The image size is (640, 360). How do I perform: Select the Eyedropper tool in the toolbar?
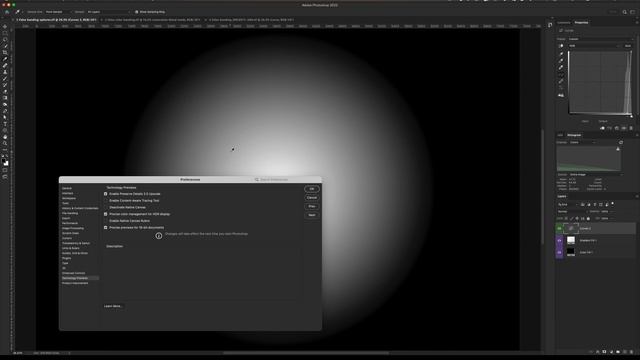point(5,59)
